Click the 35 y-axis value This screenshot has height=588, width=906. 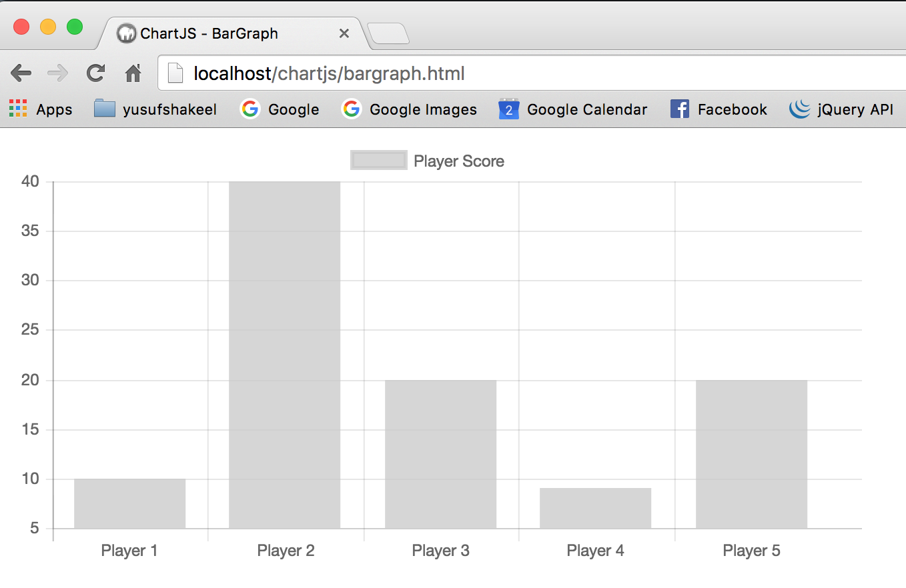click(x=31, y=231)
